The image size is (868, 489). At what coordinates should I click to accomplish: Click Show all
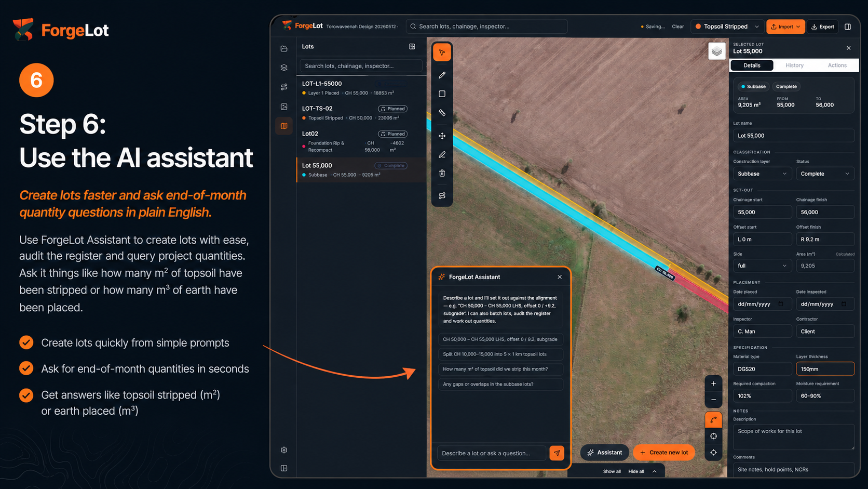(612, 471)
